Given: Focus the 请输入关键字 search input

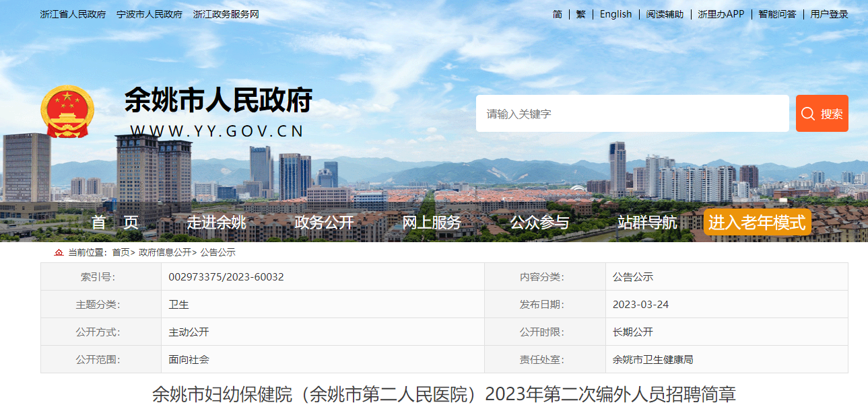Looking at the screenshot, I should (632, 113).
